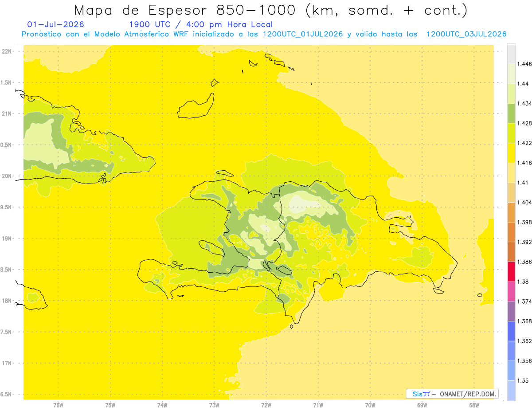Click the 73W longitude axis label
This screenshot has width=532, height=411.
214,405
